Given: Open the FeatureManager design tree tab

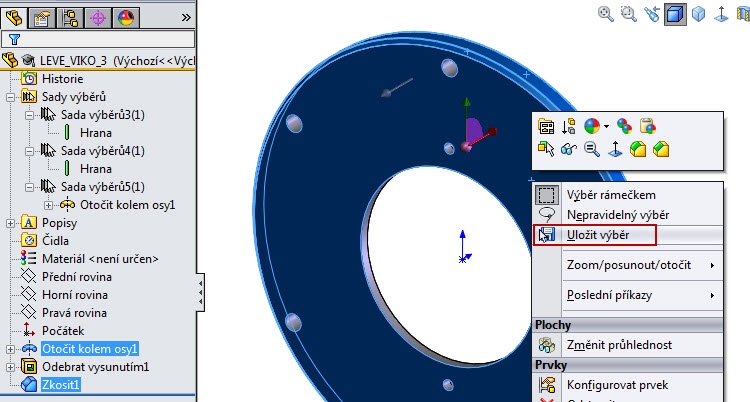Looking at the screenshot, I should point(16,16).
